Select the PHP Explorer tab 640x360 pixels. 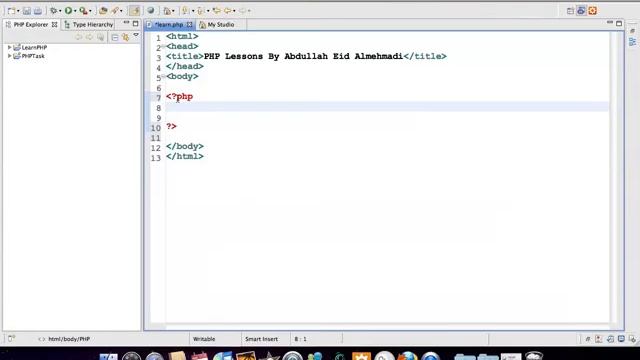(x=31, y=24)
